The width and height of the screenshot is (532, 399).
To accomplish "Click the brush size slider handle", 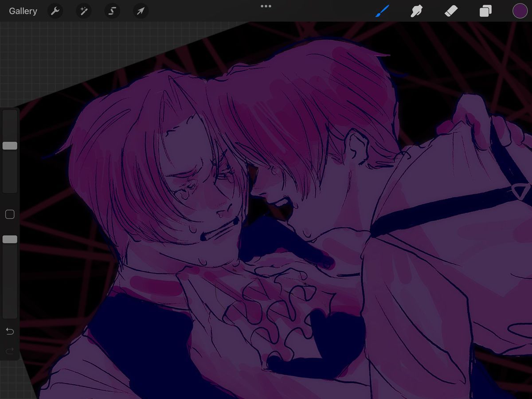I will pyautogui.click(x=10, y=146).
